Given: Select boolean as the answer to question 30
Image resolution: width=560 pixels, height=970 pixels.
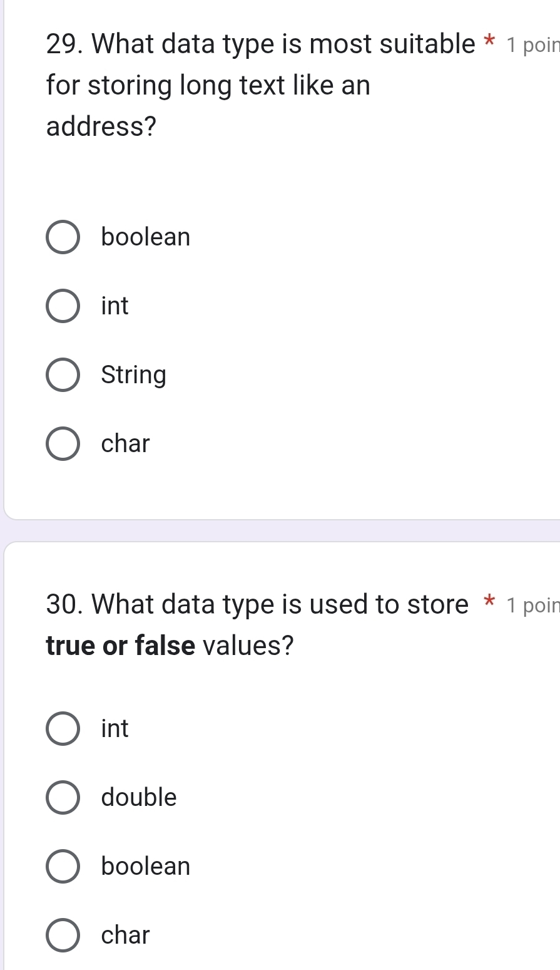Looking at the screenshot, I should pos(63,867).
